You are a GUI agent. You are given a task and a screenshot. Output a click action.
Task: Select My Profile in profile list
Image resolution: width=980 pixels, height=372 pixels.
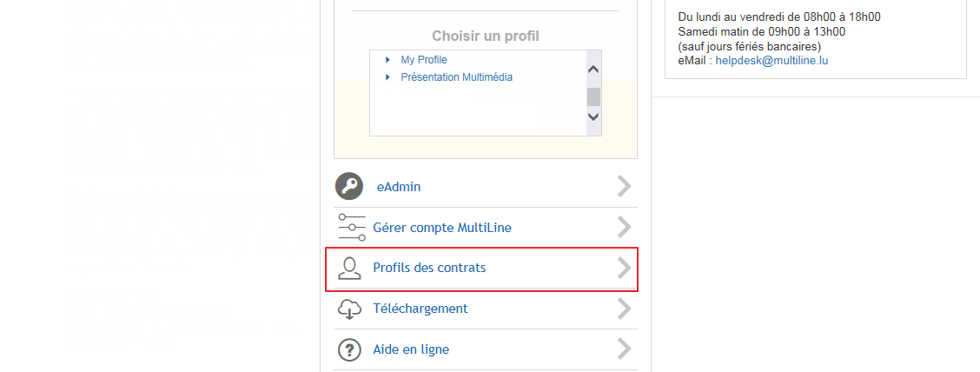pyautogui.click(x=424, y=60)
